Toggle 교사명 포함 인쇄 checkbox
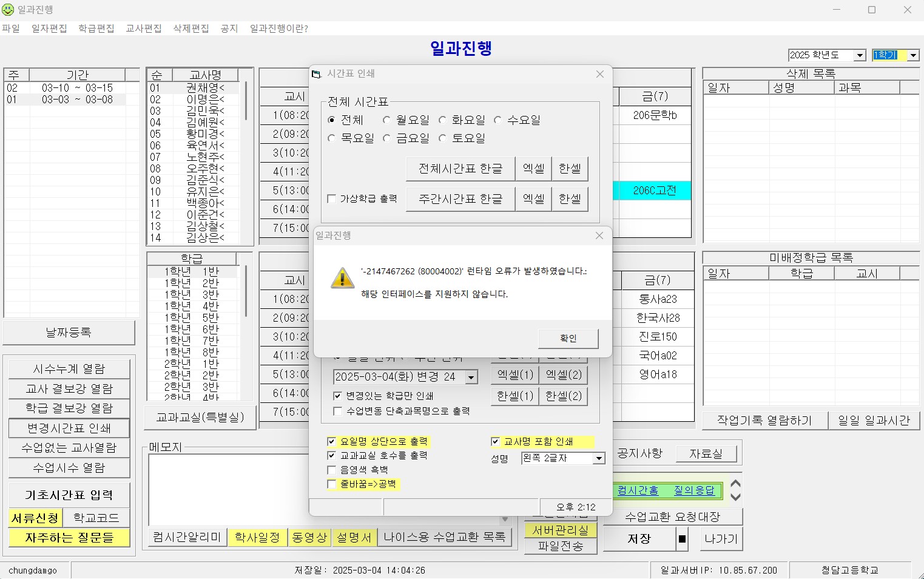The width and height of the screenshot is (924, 579). coord(495,442)
